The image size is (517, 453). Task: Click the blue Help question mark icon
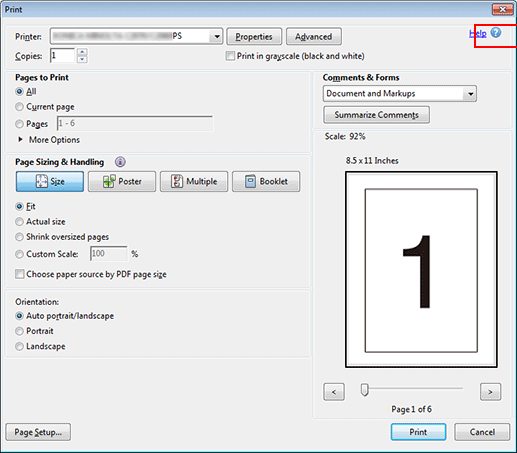(496, 33)
